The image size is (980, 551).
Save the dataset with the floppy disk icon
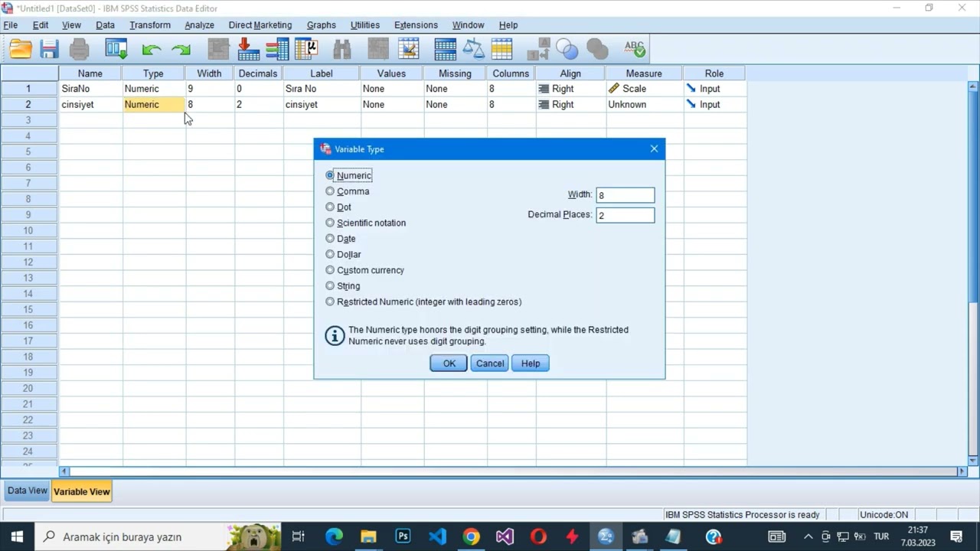[50, 50]
